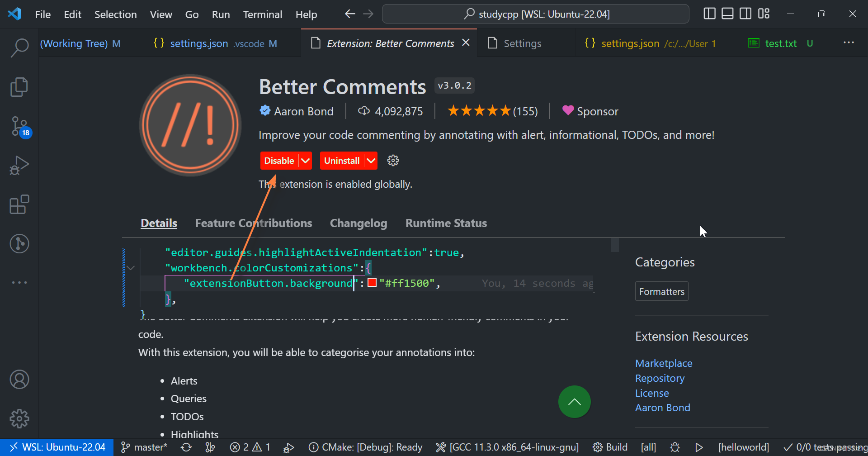Click the CMake debug bug icon
This screenshot has width=868, height=456.
point(675,447)
